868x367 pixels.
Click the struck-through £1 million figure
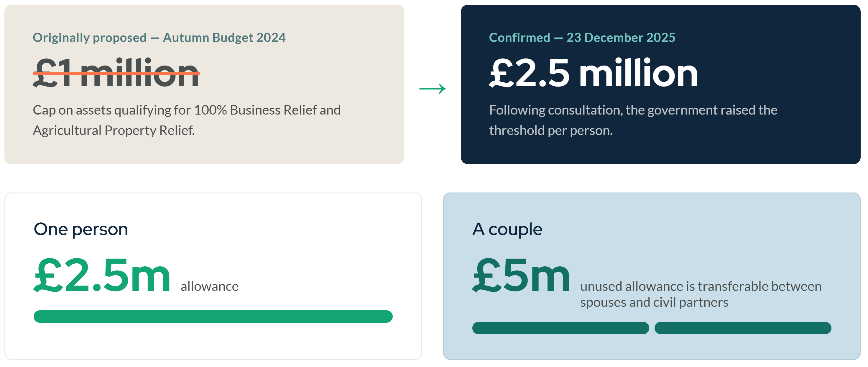(116, 73)
